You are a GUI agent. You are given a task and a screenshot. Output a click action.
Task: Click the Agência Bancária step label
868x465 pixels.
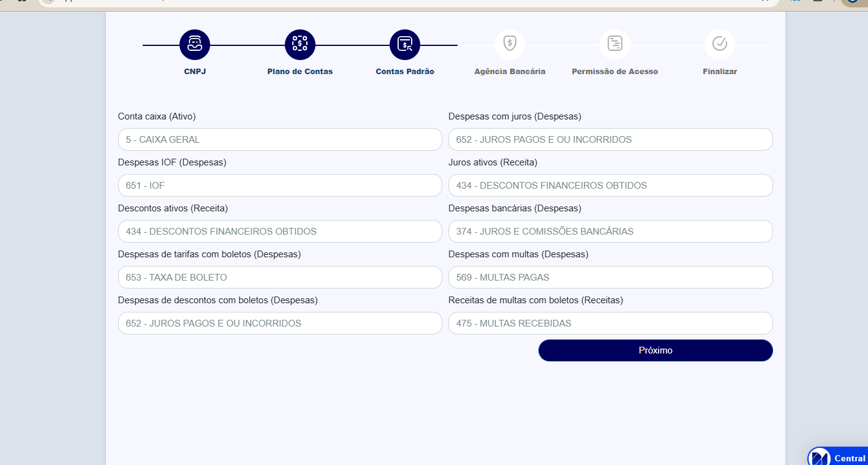coord(510,72)
